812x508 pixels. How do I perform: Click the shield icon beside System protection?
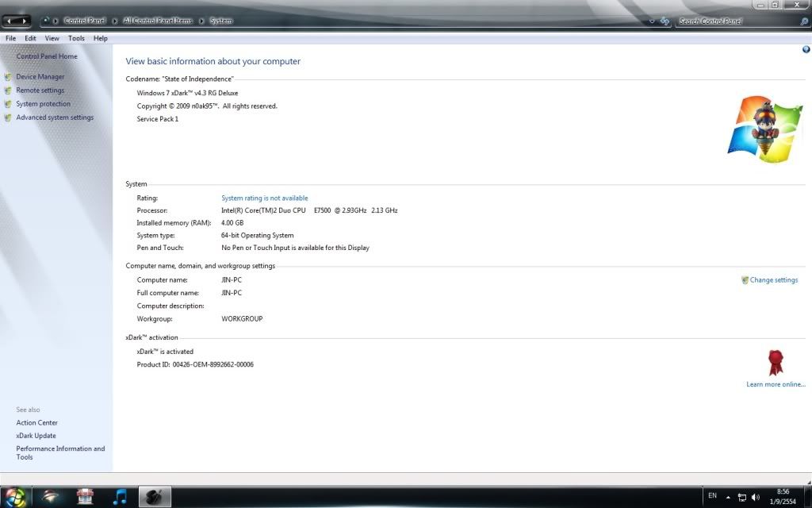[x=8, y=104]
